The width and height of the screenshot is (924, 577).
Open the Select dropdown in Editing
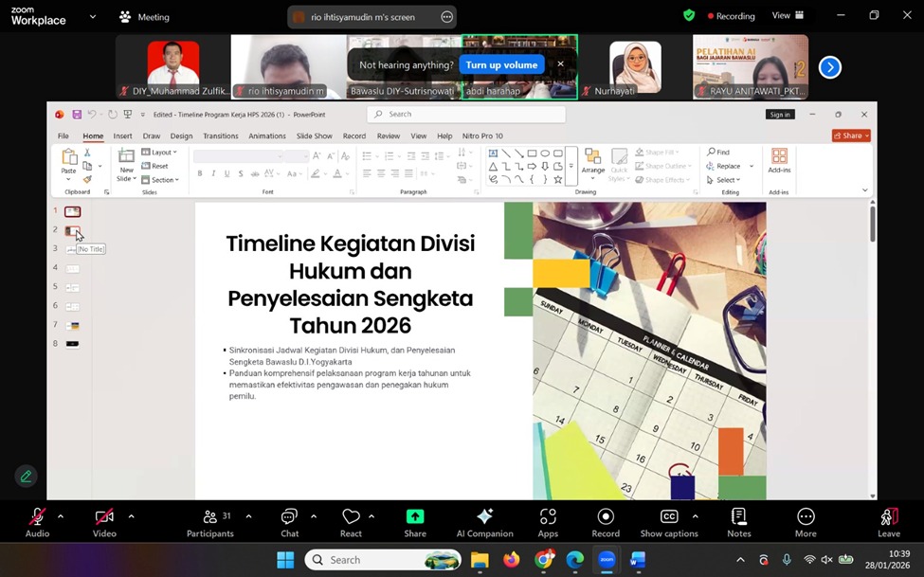pyautogui.click(x=723, y=180)
